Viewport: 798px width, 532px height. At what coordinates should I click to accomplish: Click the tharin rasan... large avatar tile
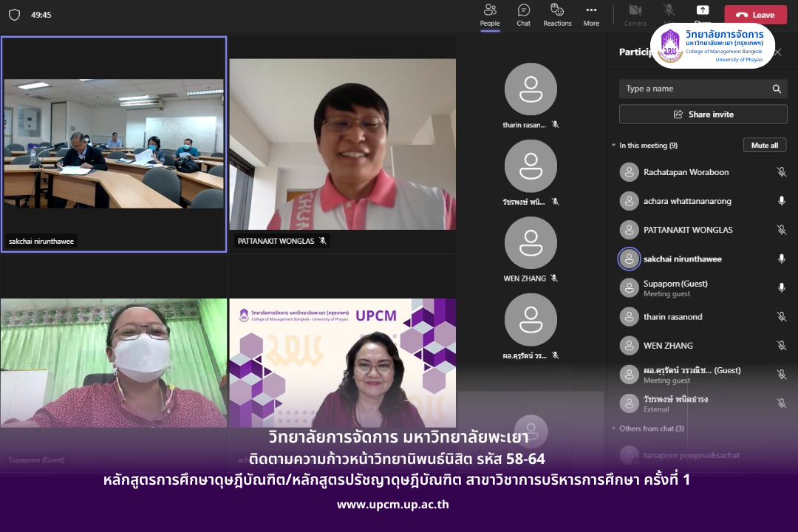click(x=531, y=89)
